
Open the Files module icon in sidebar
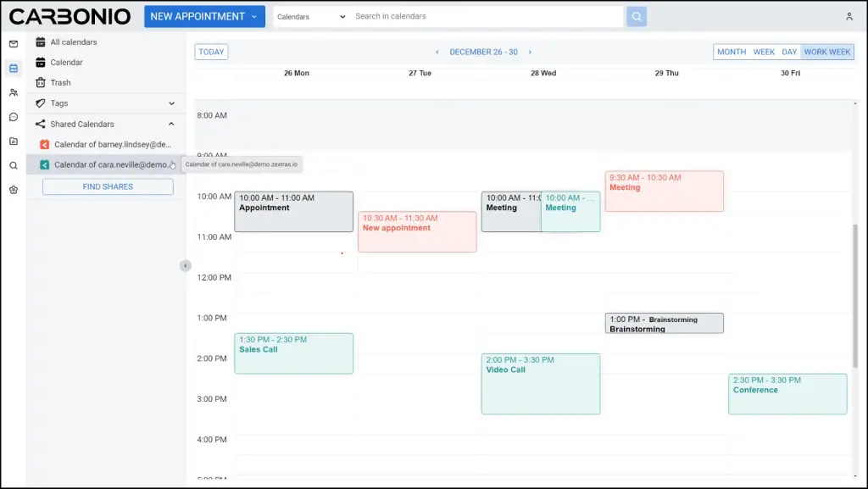click(x=14, y=141)
